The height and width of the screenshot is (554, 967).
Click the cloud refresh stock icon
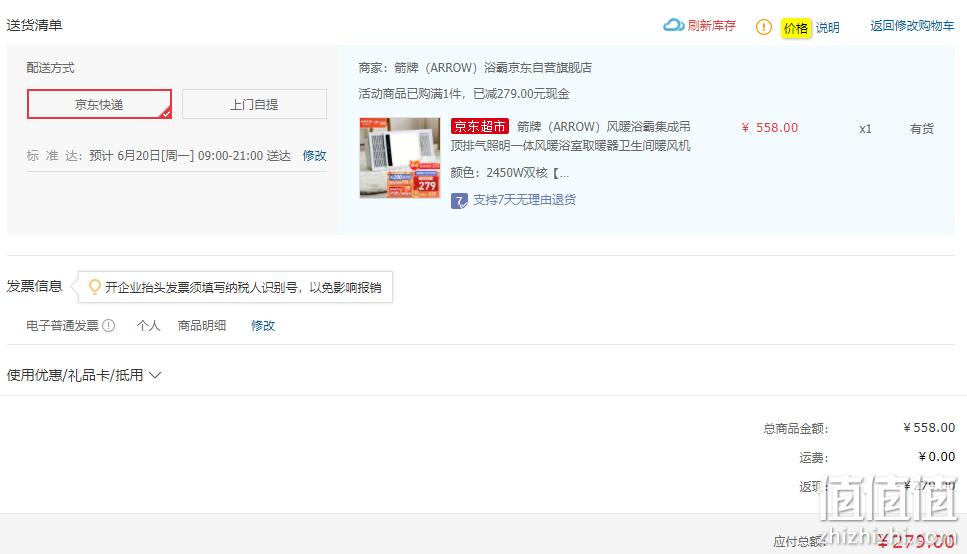click(x=673, y=25)
